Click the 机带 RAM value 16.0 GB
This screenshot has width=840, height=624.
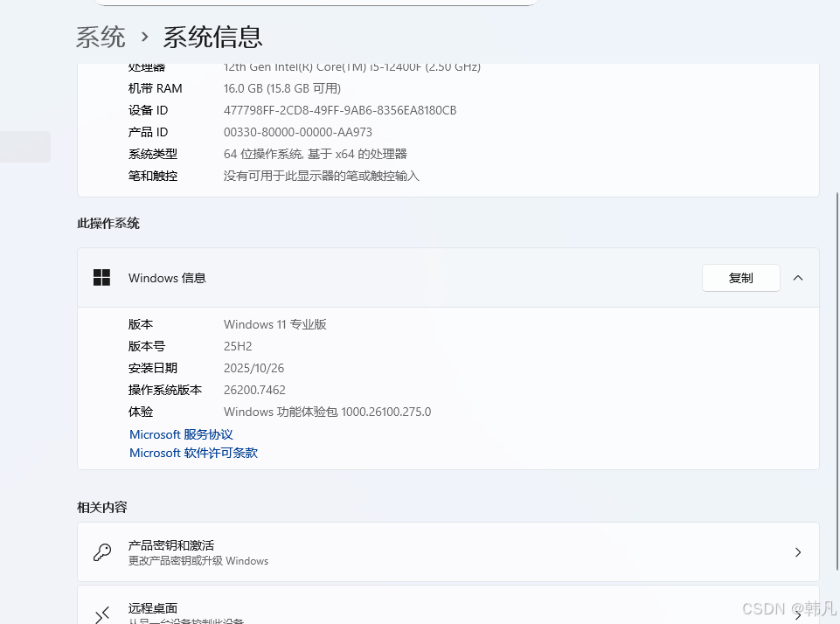coord(281,88)
